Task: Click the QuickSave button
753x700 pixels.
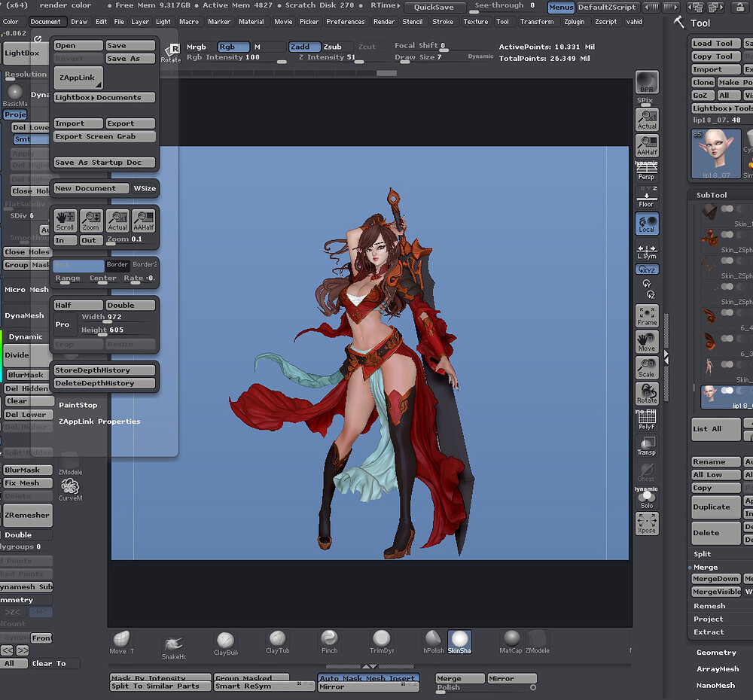Action: [x=434, y=8]
